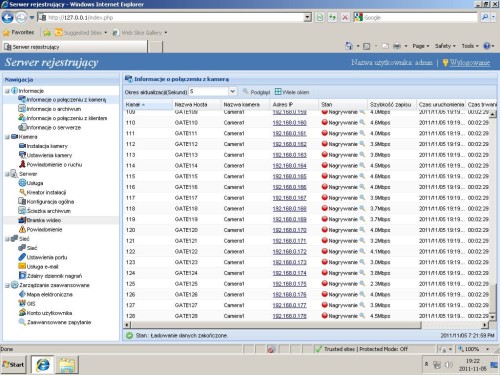Viewport: 500px width, 375px height.
Task: Open zoom level 100% control
Action: point(474,349)
